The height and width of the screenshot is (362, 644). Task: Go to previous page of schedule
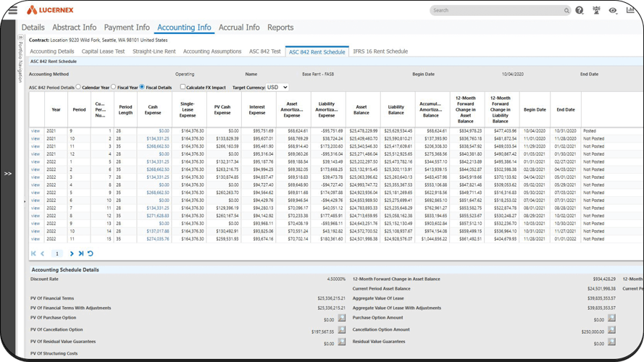[42, 253]
